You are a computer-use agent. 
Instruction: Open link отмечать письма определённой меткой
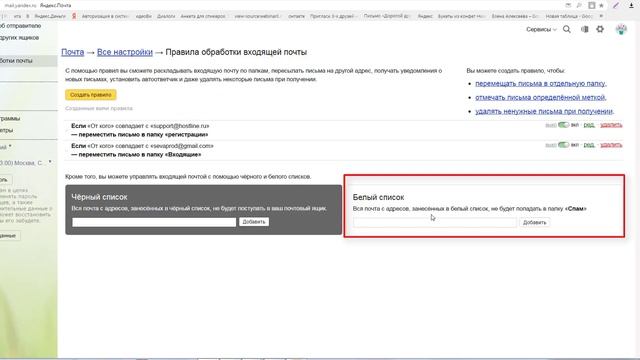(540, 97)
